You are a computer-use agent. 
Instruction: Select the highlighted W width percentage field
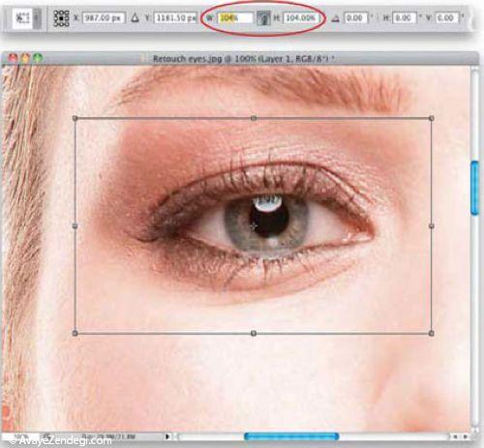[235, 18]
